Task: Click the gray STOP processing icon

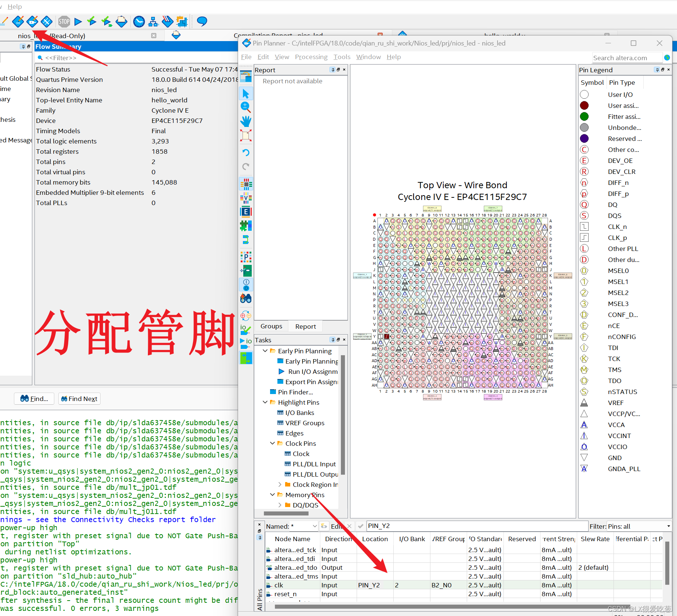Action: click(64, 22)
